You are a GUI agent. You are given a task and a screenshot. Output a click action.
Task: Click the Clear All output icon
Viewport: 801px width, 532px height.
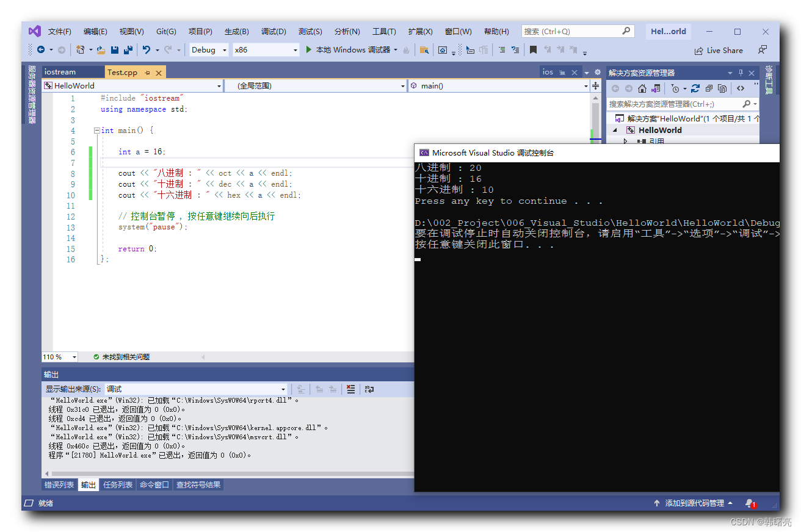pos(350,389)
